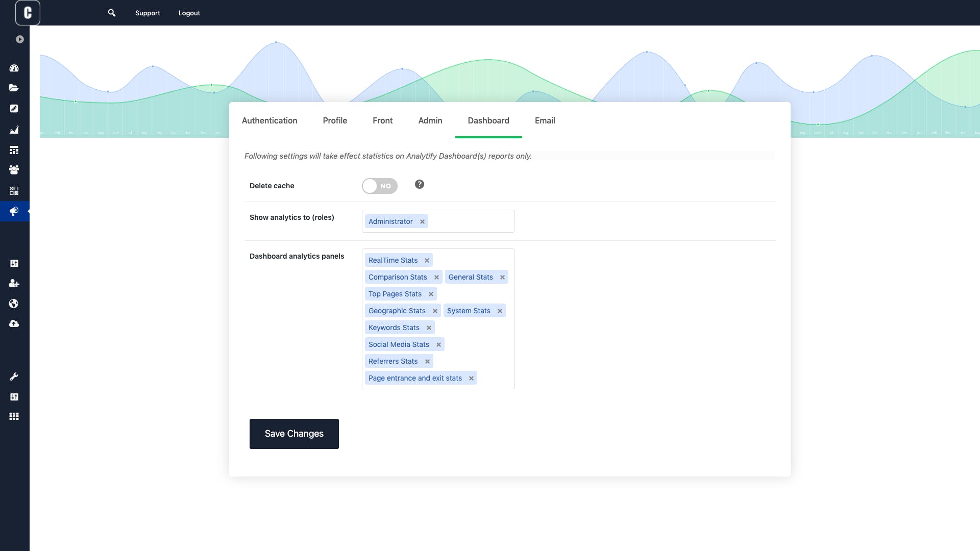Click the pencil edit sidebar icon
Image resolution: width=980 pixels, height=551 pixels.
[x=14, y=109]
